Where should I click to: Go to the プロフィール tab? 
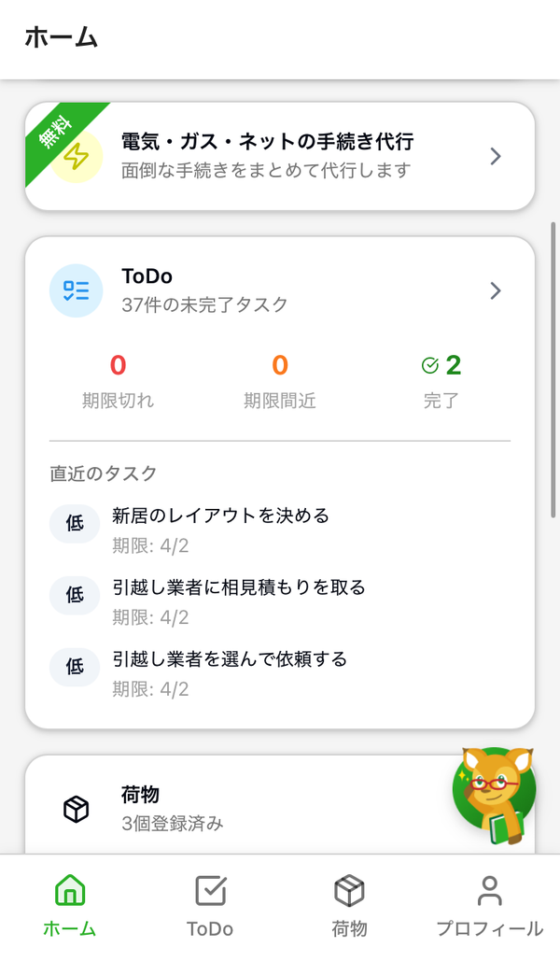(x=490, y=907)
